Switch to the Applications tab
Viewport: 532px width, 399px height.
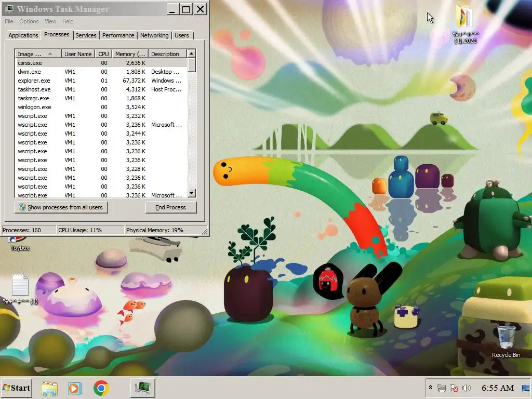[x=23, y=35]
